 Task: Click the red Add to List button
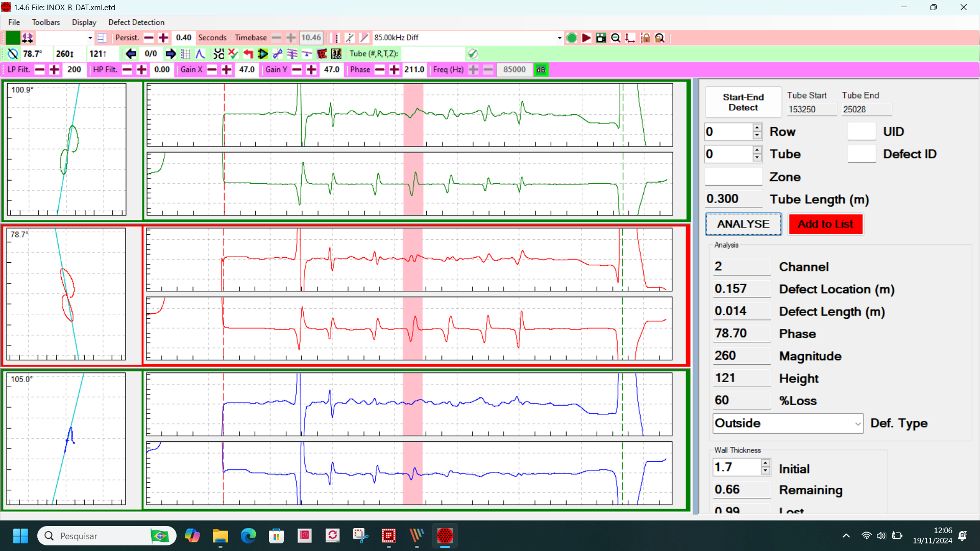[x=825, y=224]
